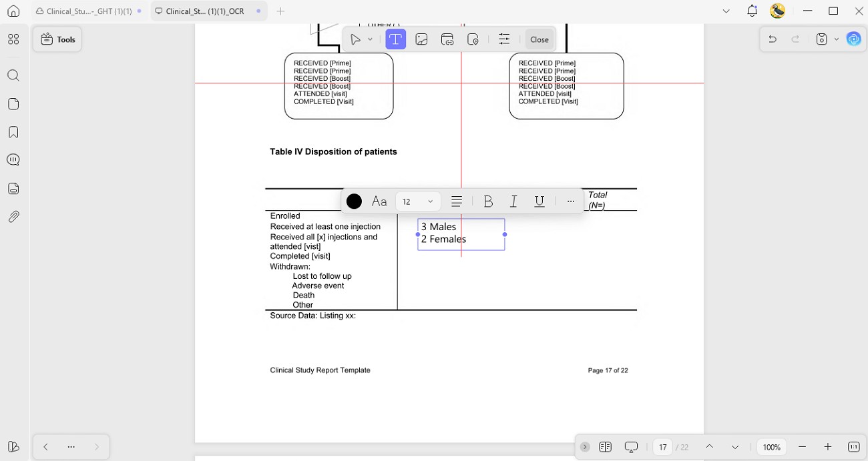Go to previous page with up arrow

tap(709, 447)
